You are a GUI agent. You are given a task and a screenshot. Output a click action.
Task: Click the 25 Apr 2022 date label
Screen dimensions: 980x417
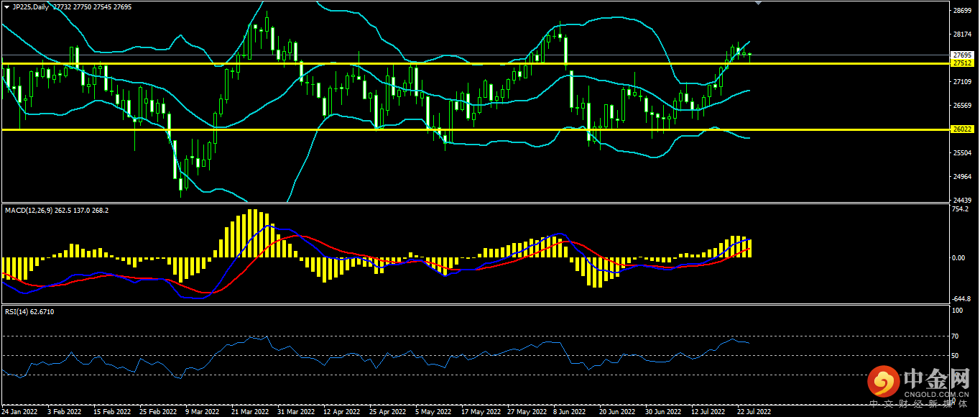tap(388, 412)
